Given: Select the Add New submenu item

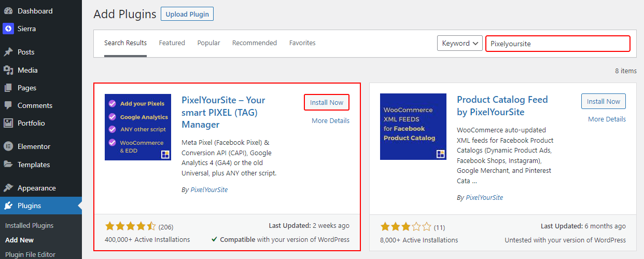Looking at the screenshot, I should coord(19,240).
